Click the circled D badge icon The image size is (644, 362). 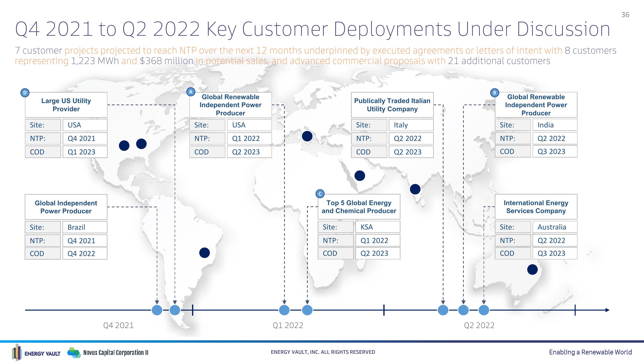(x=25, y=93)
